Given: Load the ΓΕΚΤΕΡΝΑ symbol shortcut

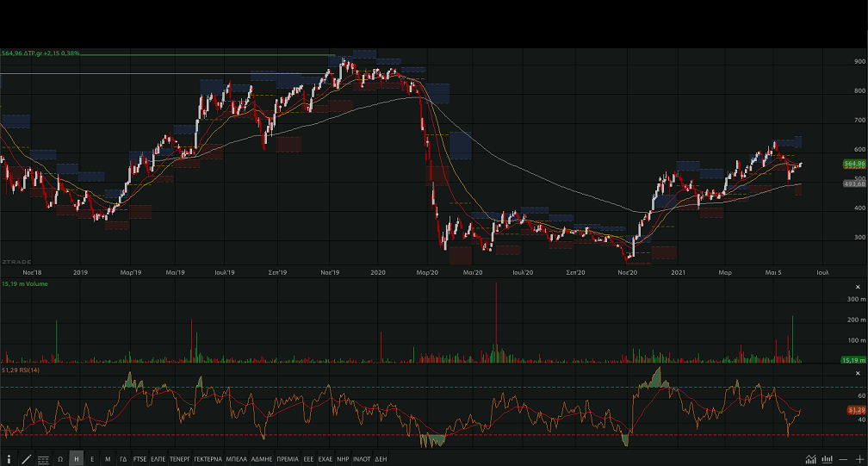Looking at the screenshot, I should [208, 459].
